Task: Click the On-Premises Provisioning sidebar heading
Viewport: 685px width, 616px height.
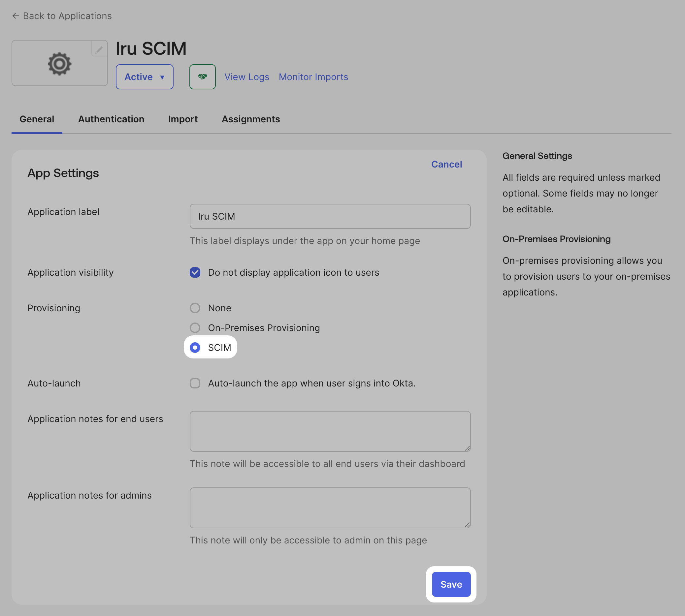Action: [556, 239]
